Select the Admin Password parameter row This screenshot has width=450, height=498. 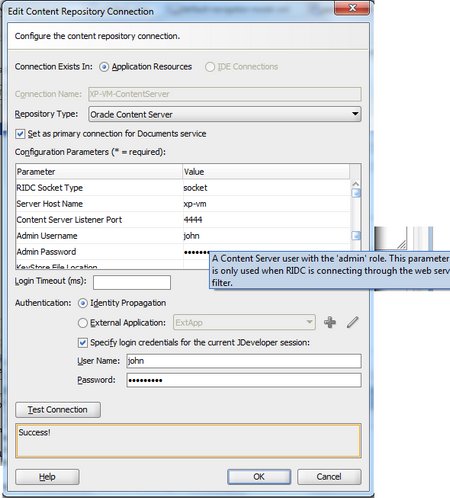(113, 252)
